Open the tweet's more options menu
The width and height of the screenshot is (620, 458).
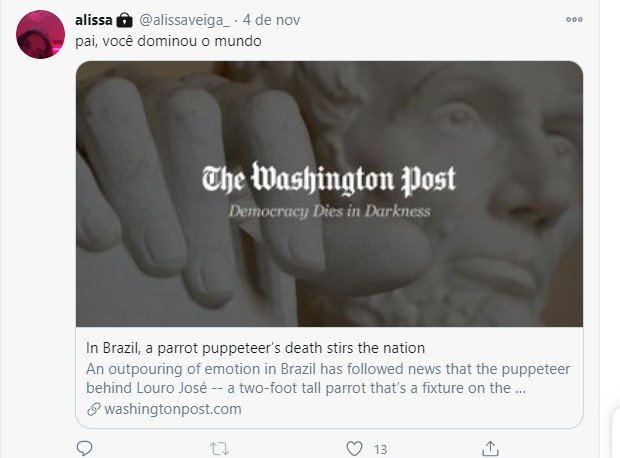(x=574, y=19)
